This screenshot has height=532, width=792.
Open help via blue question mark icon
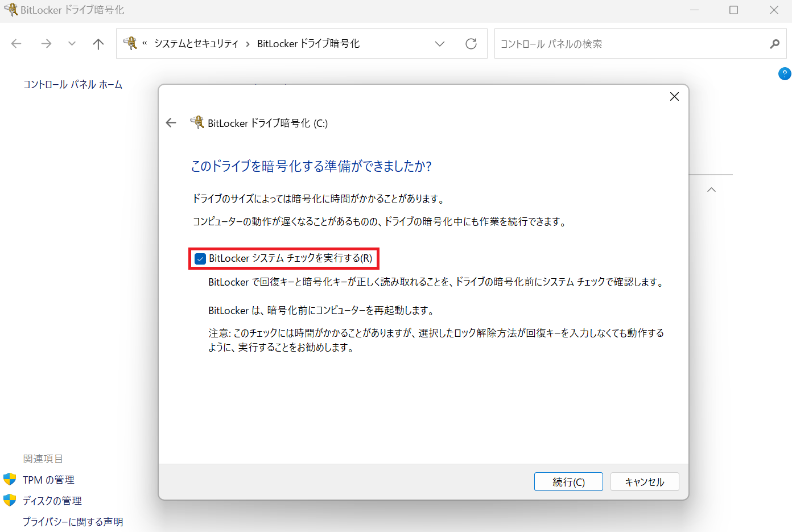tap(785, 73)
